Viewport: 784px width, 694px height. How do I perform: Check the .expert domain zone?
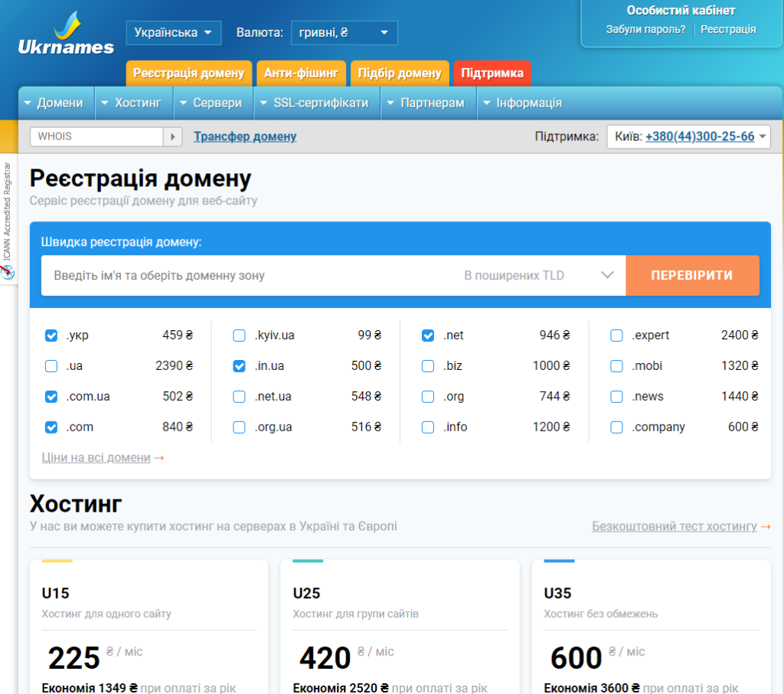(x=616, y=336)
